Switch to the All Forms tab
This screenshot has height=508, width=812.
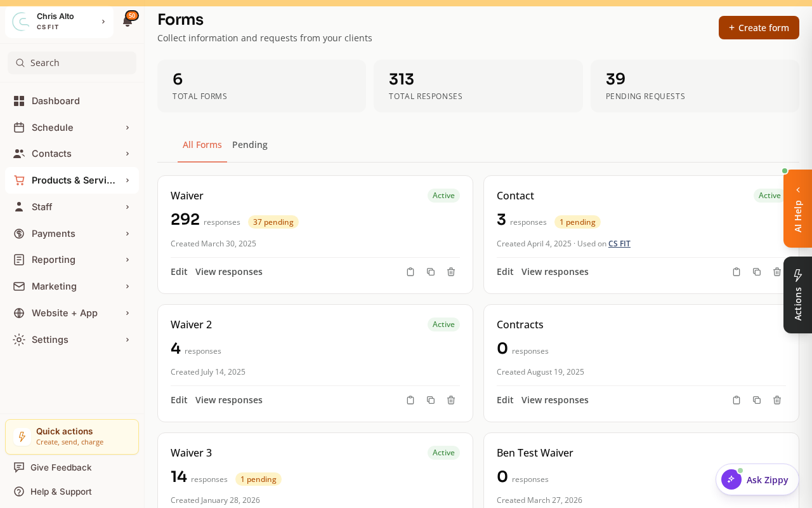coord(202,145)
